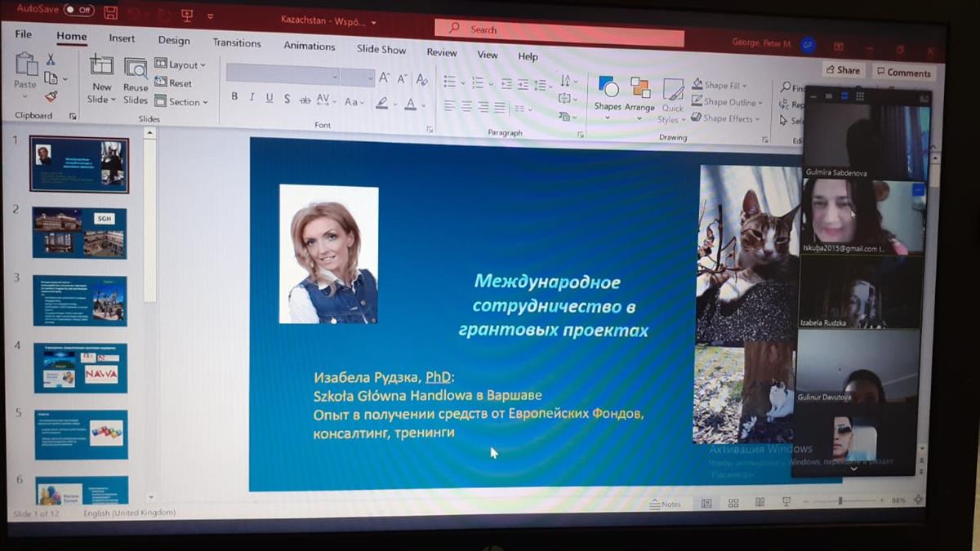This screenshot has height=551, width=980.
Task: Open the font name combo box
Action: 283,75
